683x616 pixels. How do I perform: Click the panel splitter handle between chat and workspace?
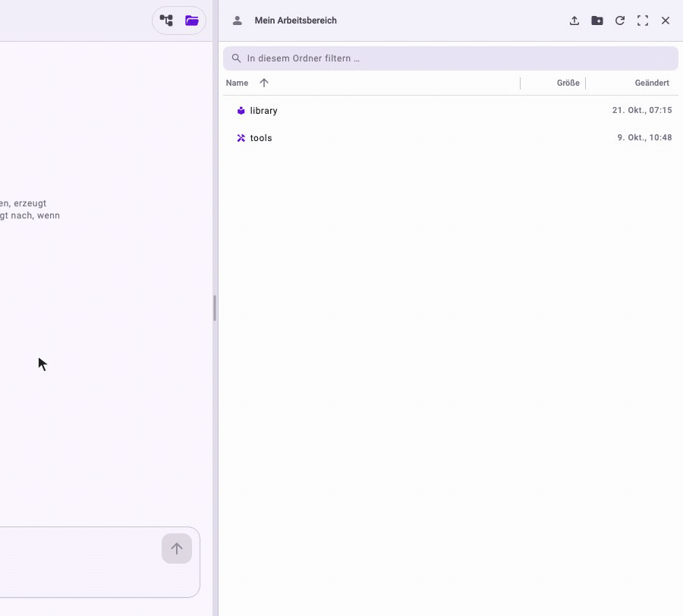click(x=215, y=308)
